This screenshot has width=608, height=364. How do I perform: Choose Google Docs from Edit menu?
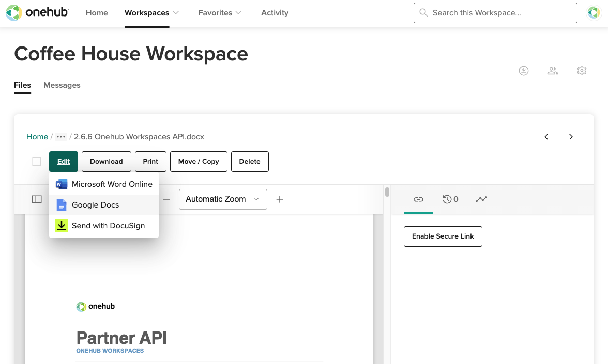pos(104,205)
